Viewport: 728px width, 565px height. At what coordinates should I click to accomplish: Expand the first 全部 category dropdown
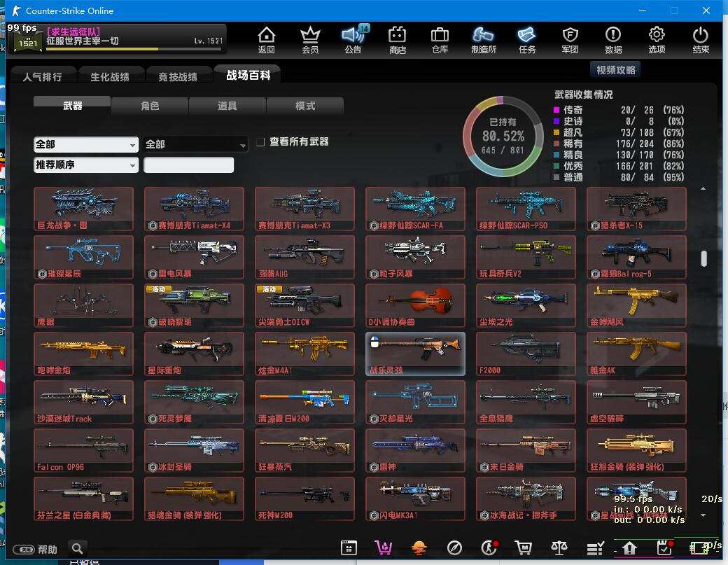tap(86, 144)
